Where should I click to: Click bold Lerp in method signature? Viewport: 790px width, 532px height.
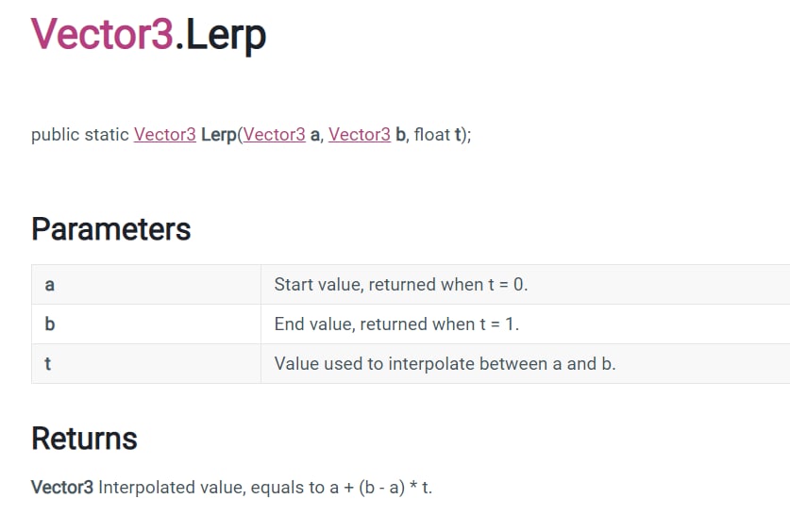tap(219, 135)
